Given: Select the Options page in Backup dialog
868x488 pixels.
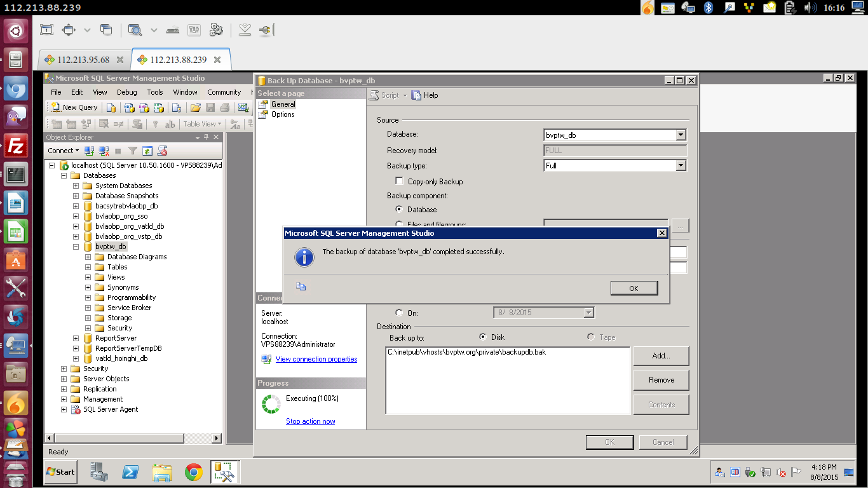Looking at the screenshot, I should tap(283, 114).
